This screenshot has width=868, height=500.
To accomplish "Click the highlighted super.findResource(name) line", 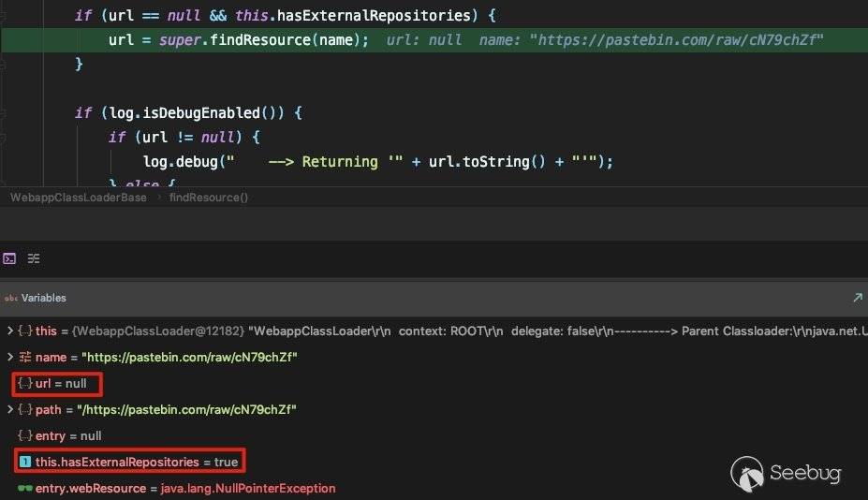I will [434, 40].
